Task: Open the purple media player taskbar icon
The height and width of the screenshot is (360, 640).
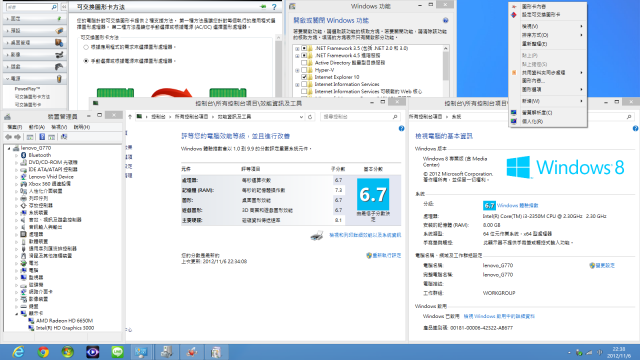Action: click(x=93, y=352)
